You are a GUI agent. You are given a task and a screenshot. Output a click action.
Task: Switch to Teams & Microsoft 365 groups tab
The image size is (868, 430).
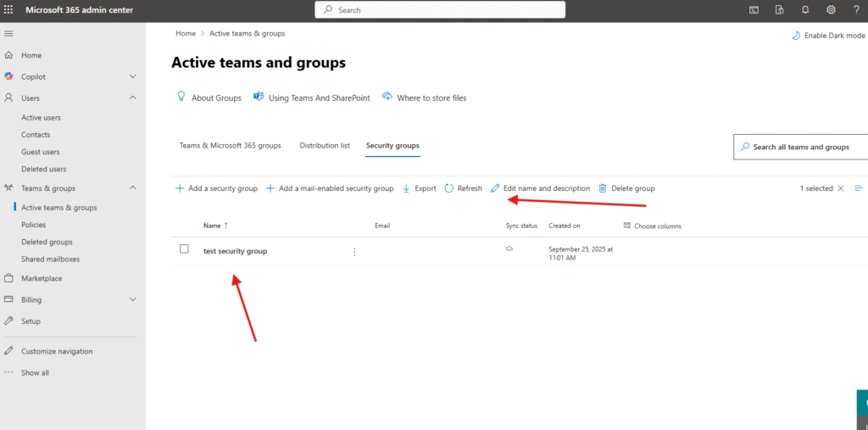pyautogui.click(x=230, y=146)
